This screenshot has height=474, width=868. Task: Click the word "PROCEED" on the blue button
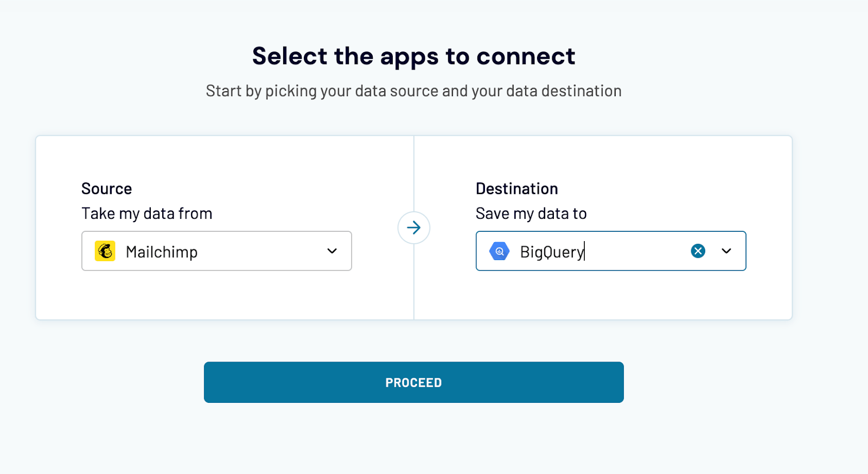coord(413,383)
